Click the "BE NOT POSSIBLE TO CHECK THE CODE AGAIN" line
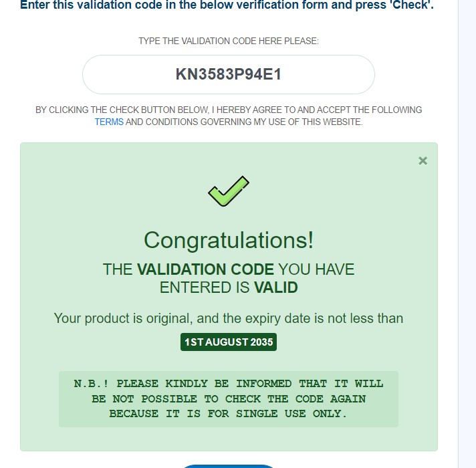Screen dimensions: 476x468 coord(229,398)
